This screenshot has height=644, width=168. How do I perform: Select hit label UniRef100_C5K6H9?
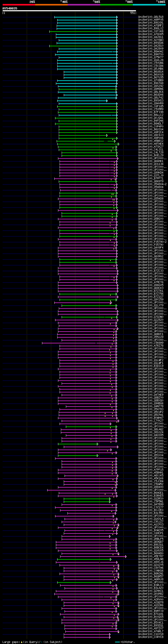pos(151,343)
